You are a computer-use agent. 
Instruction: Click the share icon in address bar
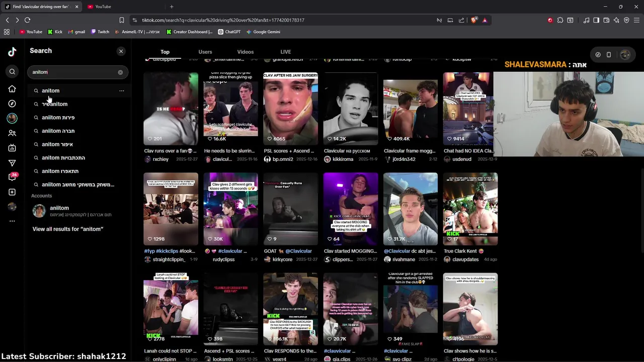461,20
